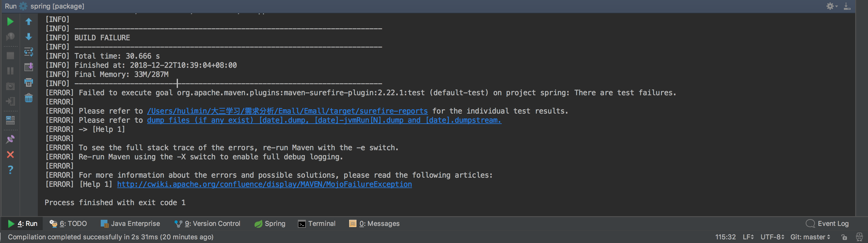
Task: Jump down the stack trace with down arrow
Action: [29, 36]
